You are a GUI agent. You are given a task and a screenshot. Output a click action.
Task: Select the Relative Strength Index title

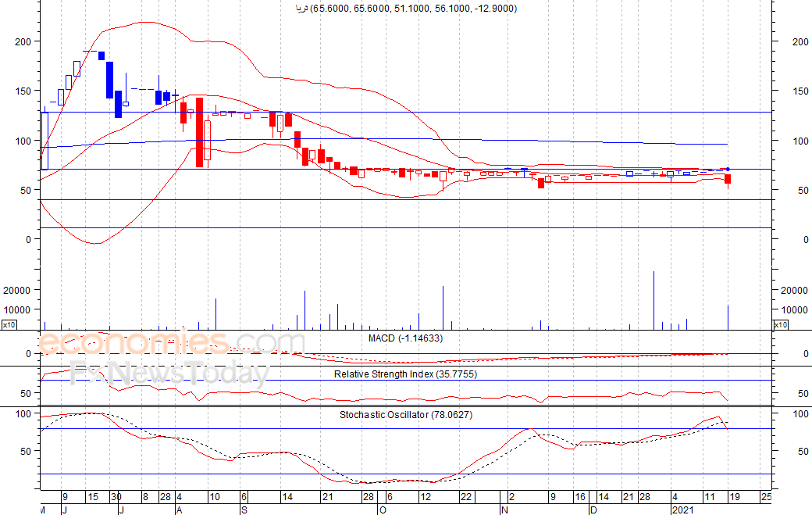(x=405, y=374)
